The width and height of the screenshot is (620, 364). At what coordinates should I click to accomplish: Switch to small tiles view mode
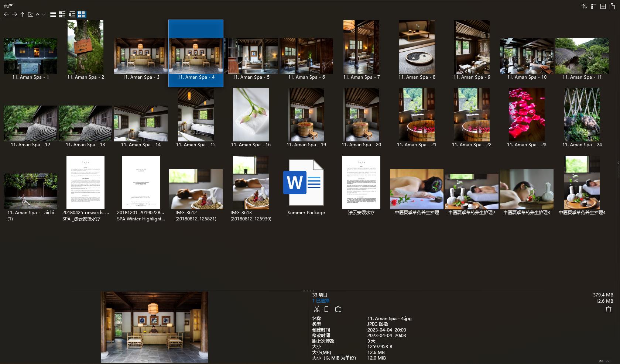coord(62,14)
